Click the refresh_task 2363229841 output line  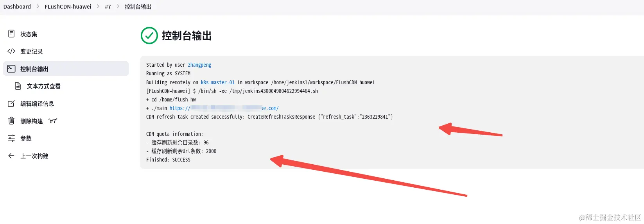(270, 117)
